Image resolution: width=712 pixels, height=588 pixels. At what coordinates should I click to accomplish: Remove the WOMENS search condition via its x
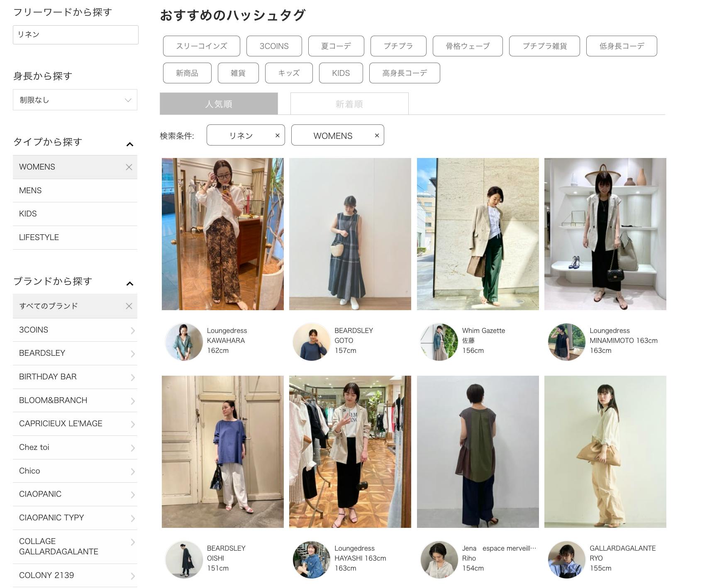[377, 135]
